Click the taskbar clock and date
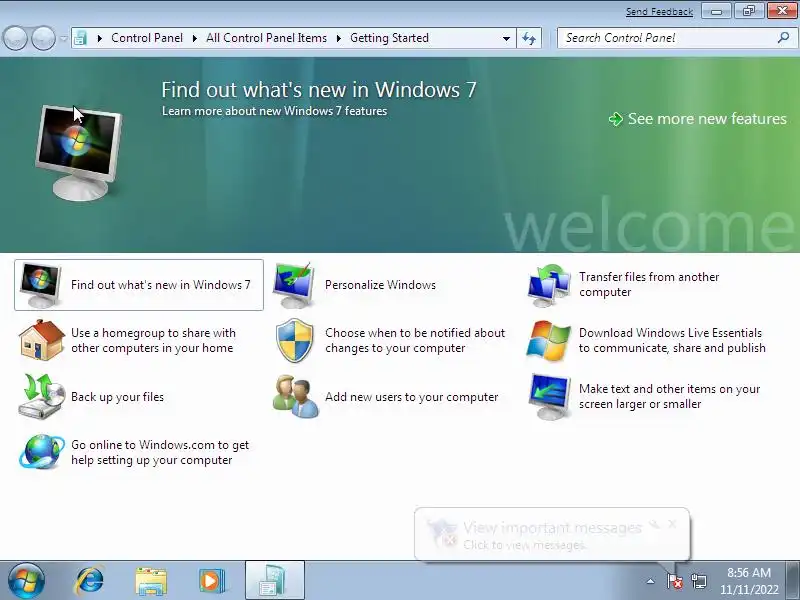The image size is (800, 600). (x=749, y=581)
